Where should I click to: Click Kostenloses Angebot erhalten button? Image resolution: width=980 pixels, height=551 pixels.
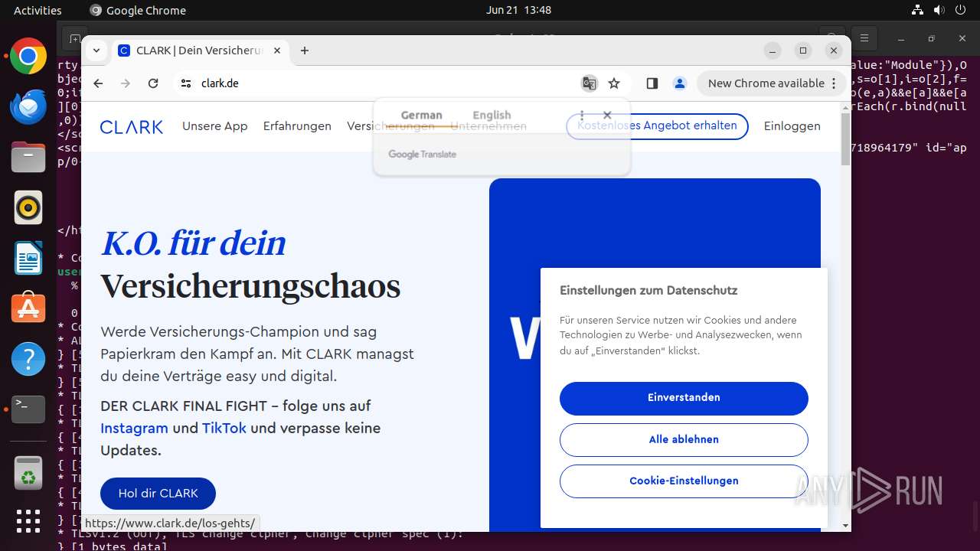coord(657,126)
